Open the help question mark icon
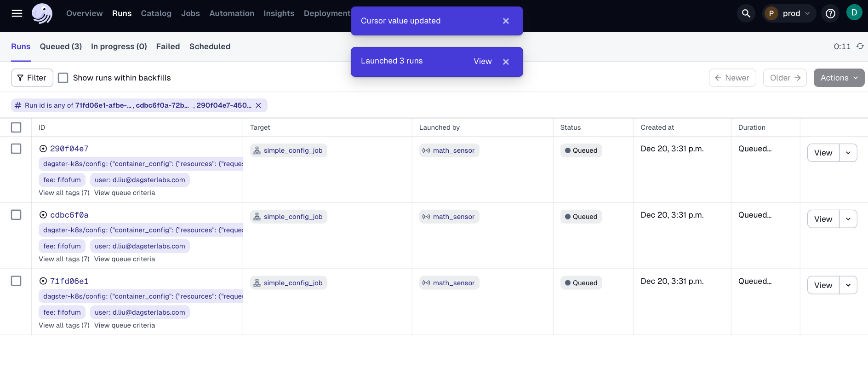 pos(830,13)
